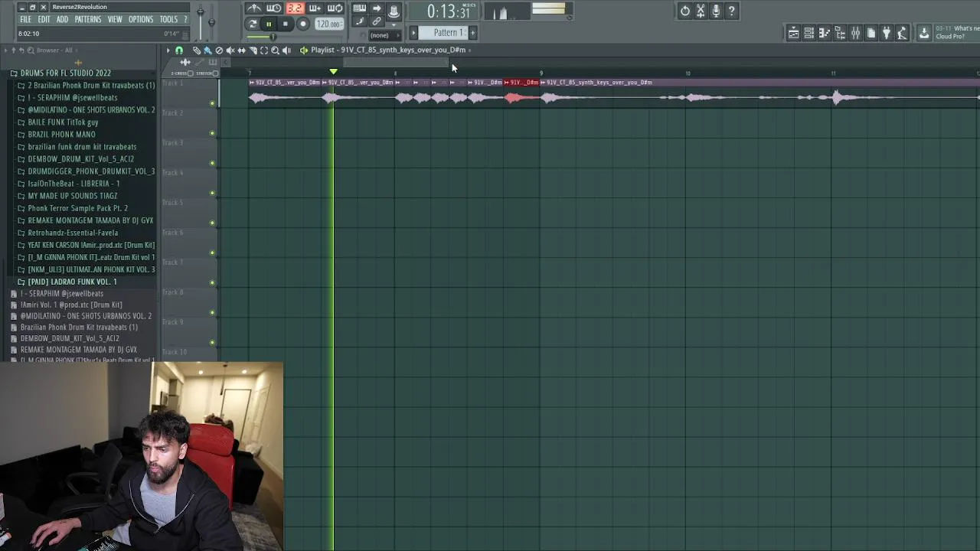
Task: Toggle auto-scrolling arrow button
Action: pos(377,9)
